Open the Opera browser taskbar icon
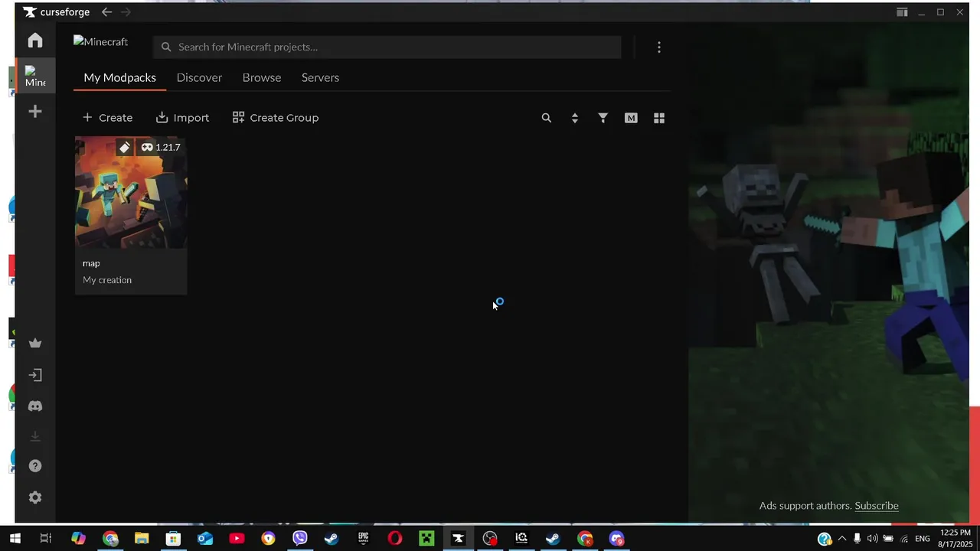 (x=395, y=539)
